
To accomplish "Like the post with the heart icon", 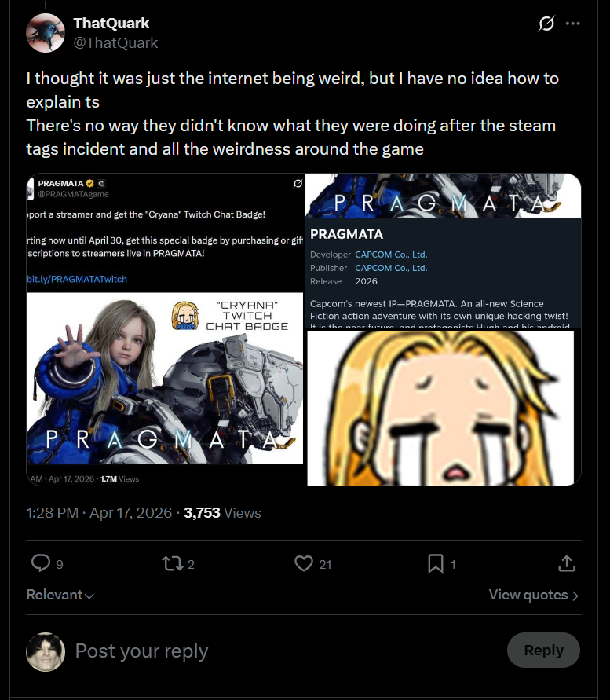I will pos(303,563).
